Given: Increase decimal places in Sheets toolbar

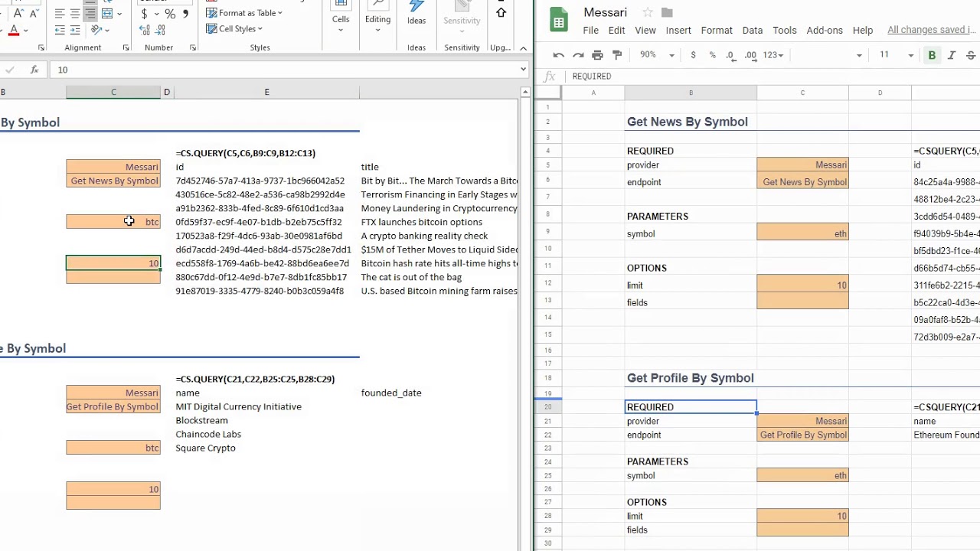Looking at the screenshot, I should tap(750, 55).
